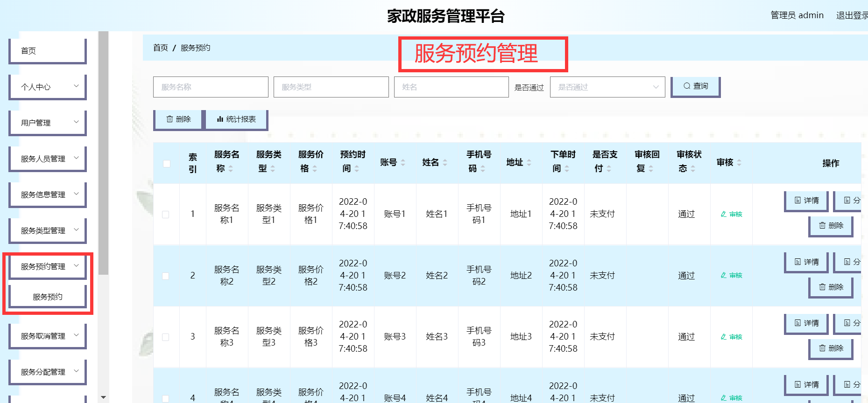Sort by 服务价格 column sort arrows

click(315, 168)
